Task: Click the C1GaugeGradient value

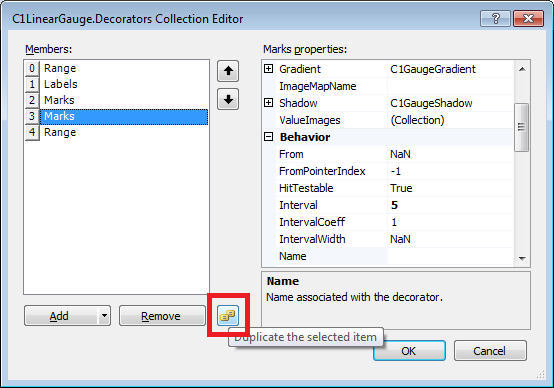Action: point(433,69)
